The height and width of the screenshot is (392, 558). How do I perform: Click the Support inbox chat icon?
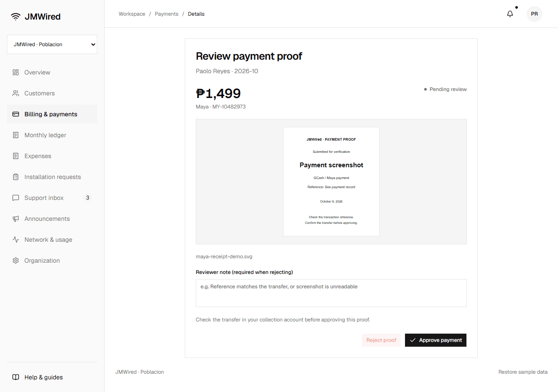[x=16, y=198]
